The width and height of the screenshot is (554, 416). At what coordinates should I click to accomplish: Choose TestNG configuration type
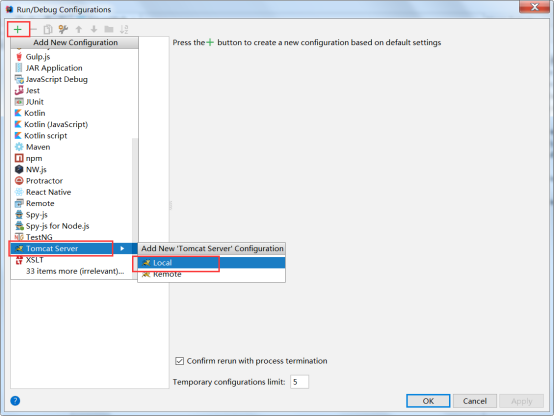pyautogui.click(x=34, y=237)
